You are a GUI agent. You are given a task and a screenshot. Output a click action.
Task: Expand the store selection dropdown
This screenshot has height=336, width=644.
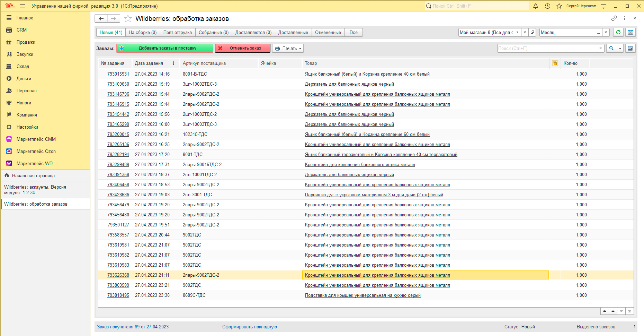[517, 32]
